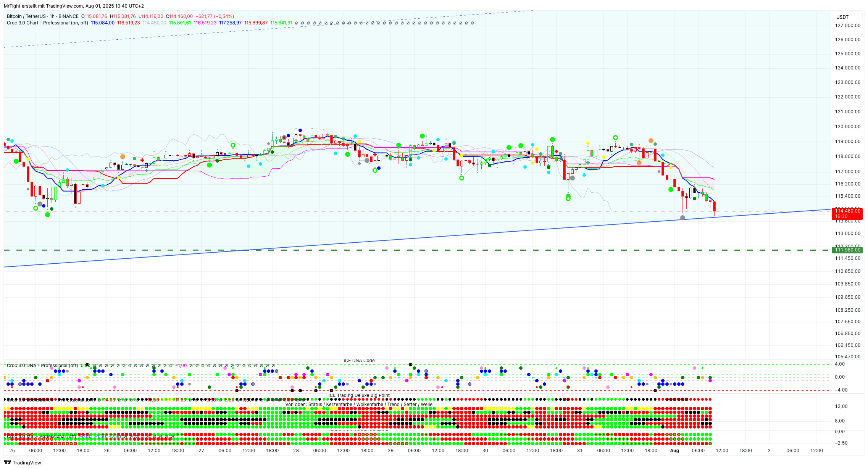Screen dimensions: 868x469
Task: Click the Aug date label on the time axis
Action: [x=674, y=451]
